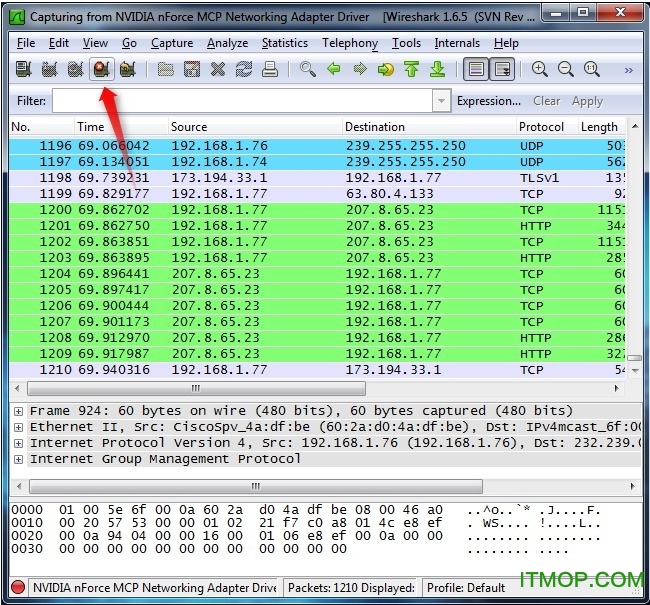650x605 pixels.
Task: Open the Statistics menu
Action: coord(284,43)
